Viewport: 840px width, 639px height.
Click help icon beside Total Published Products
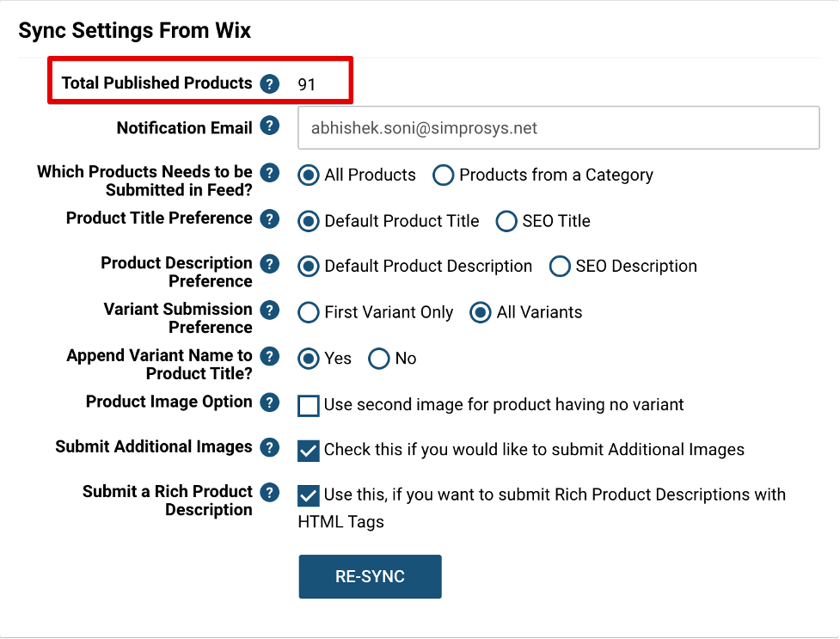[x=269, y=83]
